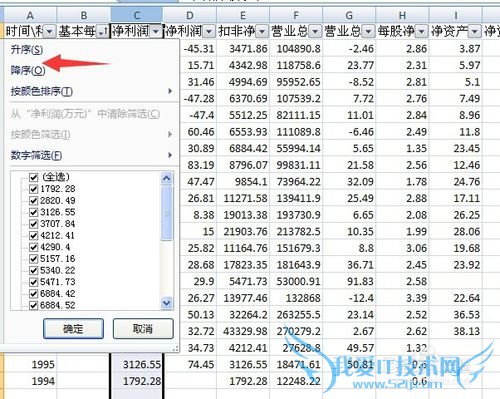Select cell containing 1995
The height and width of the screenshot is (399, 500).
30,364
